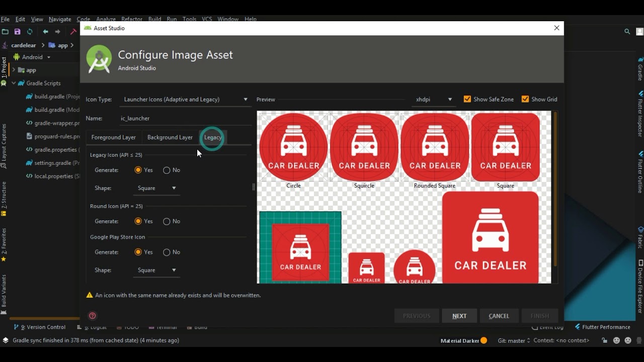Select No for the Round Icon generation
The image size is (644, 362).
click(166, 221)
